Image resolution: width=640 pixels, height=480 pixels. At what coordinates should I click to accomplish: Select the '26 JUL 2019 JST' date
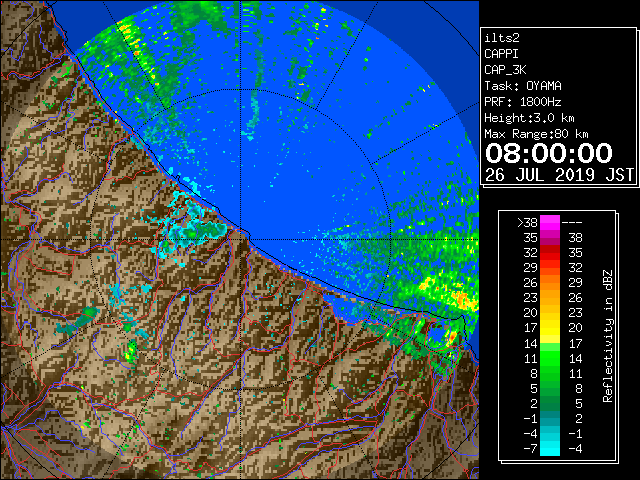(559, 175)
